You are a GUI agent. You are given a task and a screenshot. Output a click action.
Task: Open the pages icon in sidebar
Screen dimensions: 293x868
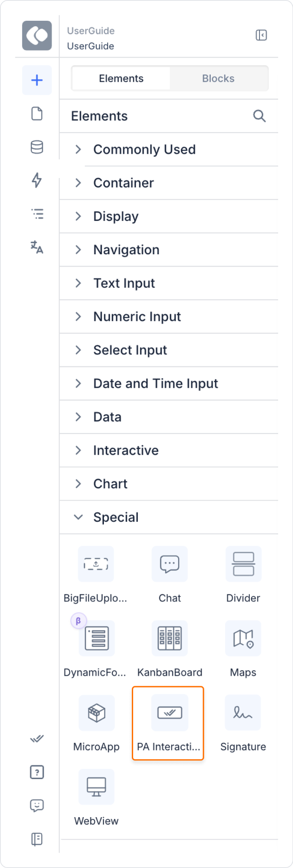(x=37, y=114)
